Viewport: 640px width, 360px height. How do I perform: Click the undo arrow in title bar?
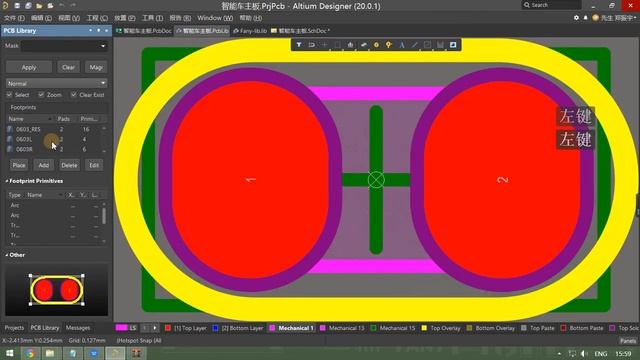pyautogui.click(x=62, y=5)
